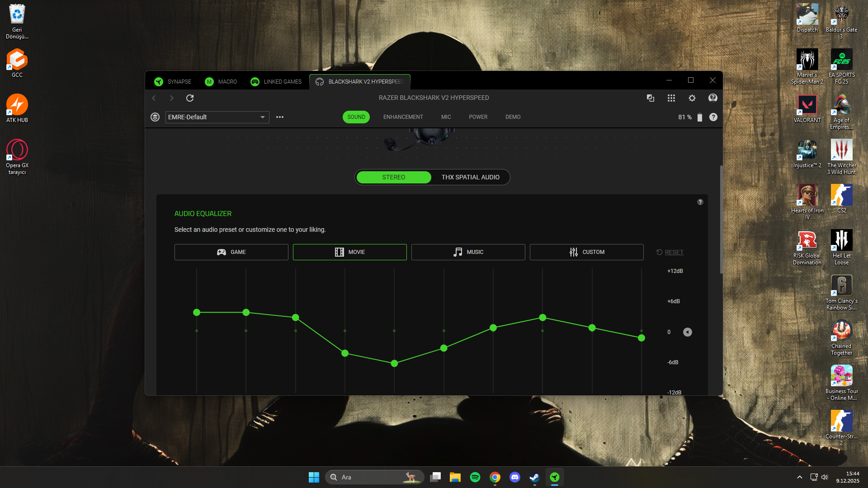
Task: Go back with the left arrow
Action: [154, 98]
